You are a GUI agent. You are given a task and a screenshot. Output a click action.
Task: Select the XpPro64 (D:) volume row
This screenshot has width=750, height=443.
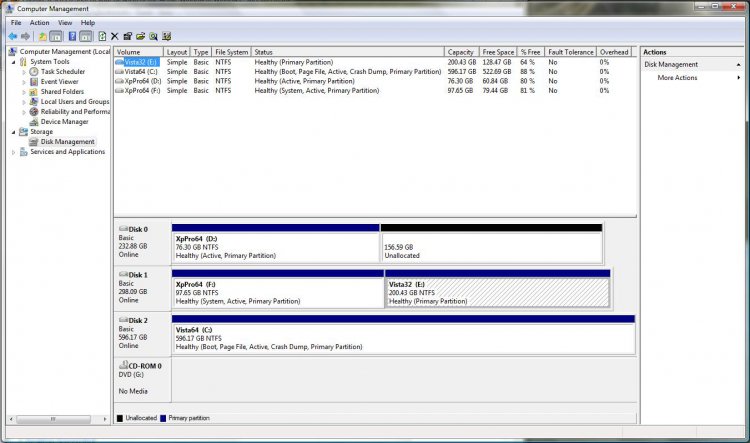click(x=375, y=81)
